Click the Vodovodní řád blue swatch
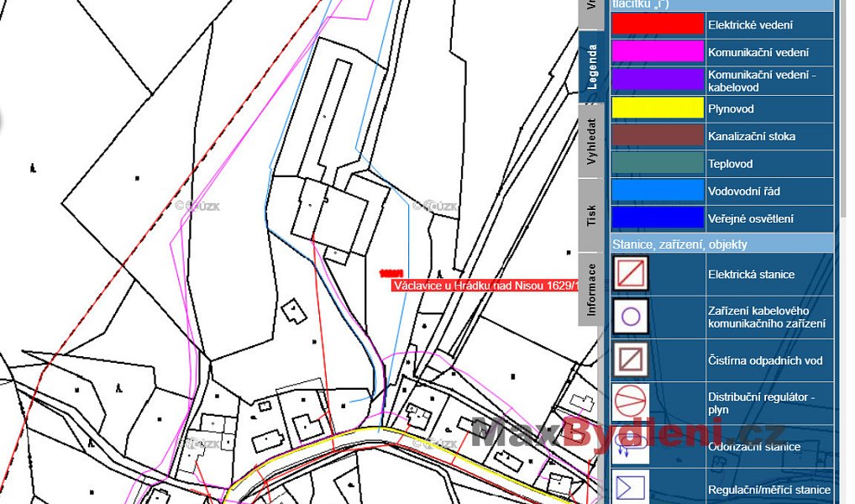 coord(658,191)
